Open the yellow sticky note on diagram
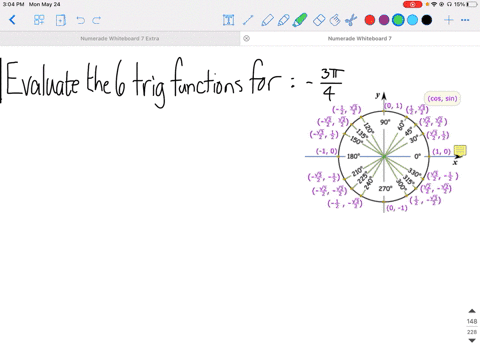The height and width of the screenshot is (360, 480). [460, 150]
